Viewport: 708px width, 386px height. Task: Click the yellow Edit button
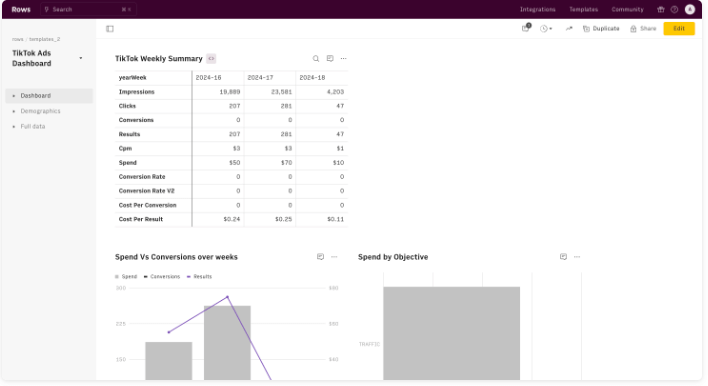click(x=679, y=28)
